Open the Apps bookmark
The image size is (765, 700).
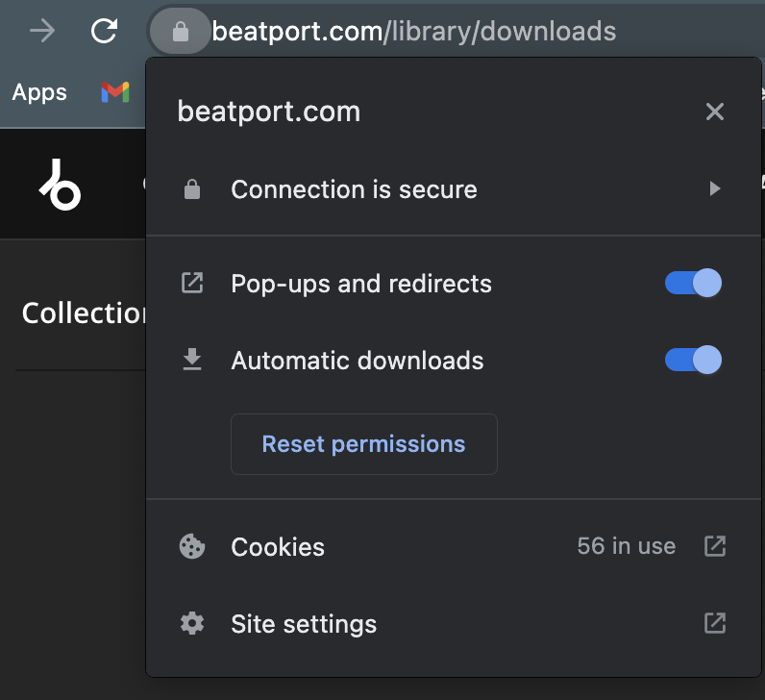pyautogui.click(x=39, y=92)
